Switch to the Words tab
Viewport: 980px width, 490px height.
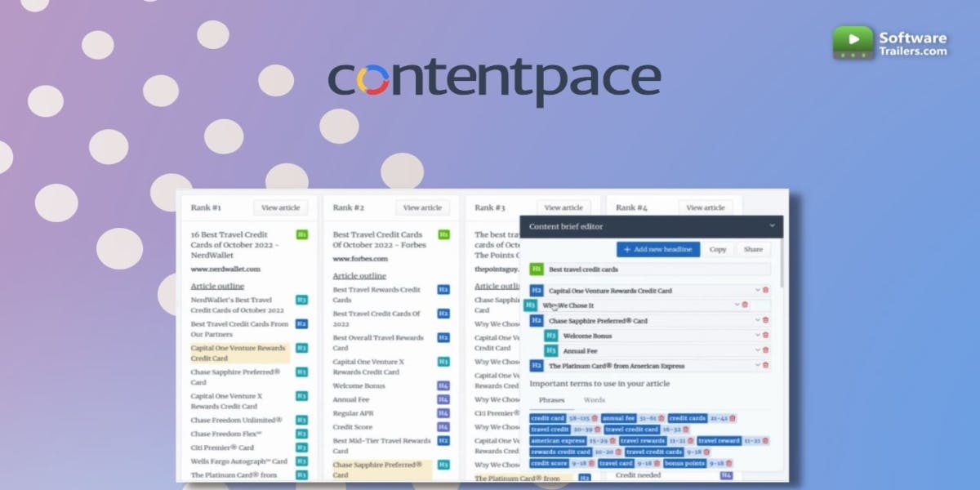point(595,400)
